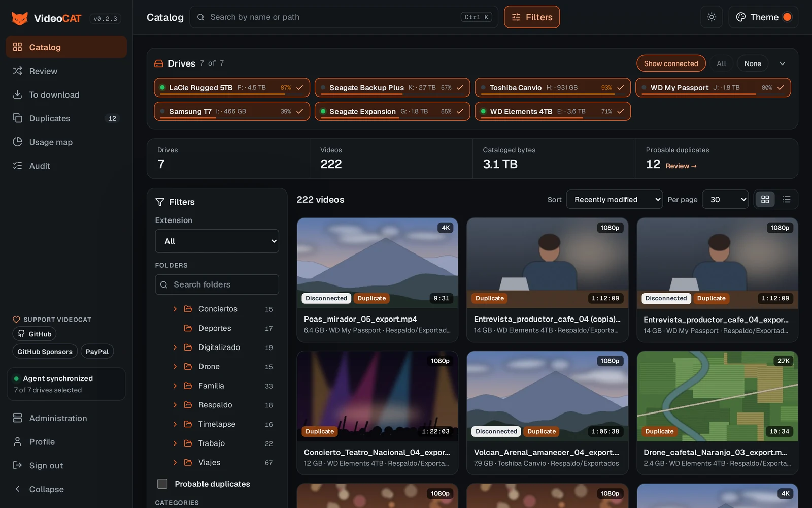
Task: Click the VideoCAT cat logo icon
Action: tap(20, 18)
